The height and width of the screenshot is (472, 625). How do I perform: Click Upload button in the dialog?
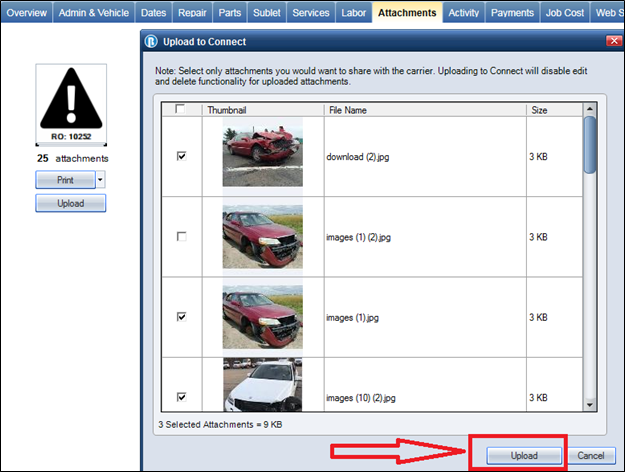coord(524,456)
